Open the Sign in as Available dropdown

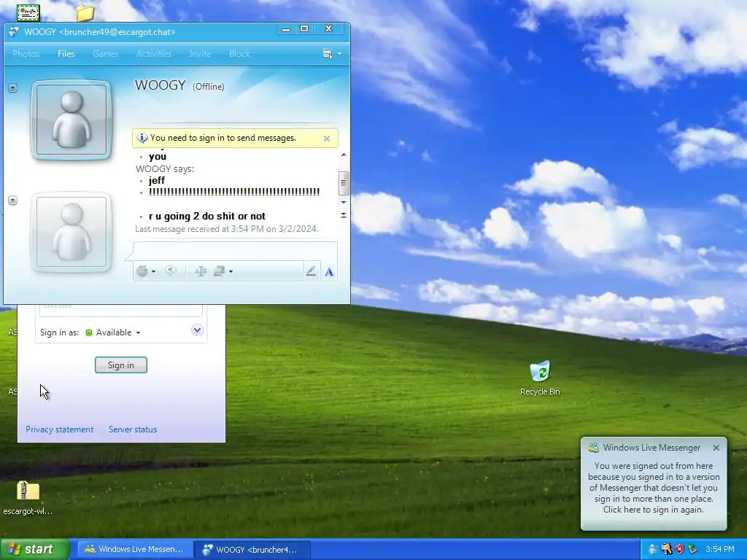[113, 332]
